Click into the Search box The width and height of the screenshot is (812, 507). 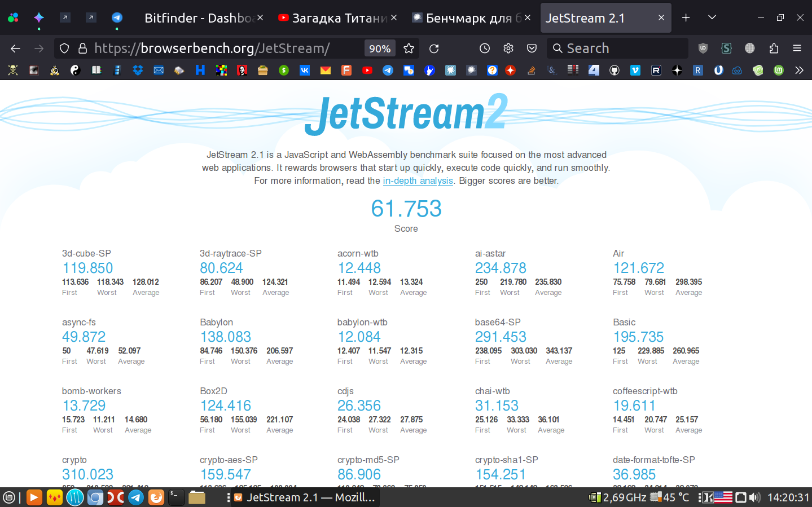point(617,49)
